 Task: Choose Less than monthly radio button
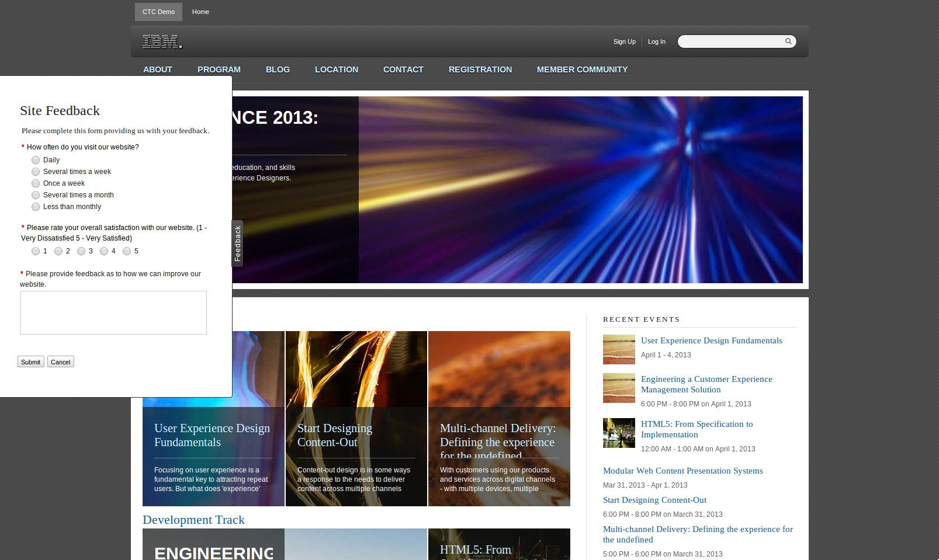pyautogui.click(x=36, y=207)
